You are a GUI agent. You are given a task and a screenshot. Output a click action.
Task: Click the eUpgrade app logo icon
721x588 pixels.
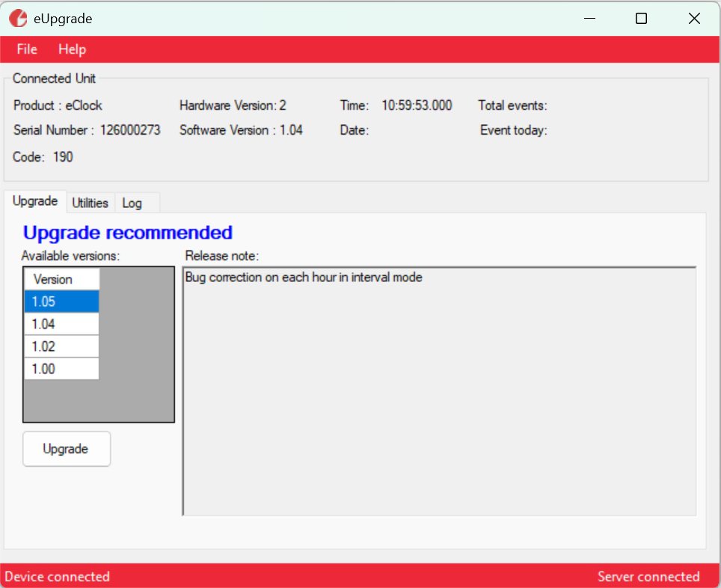18,19
